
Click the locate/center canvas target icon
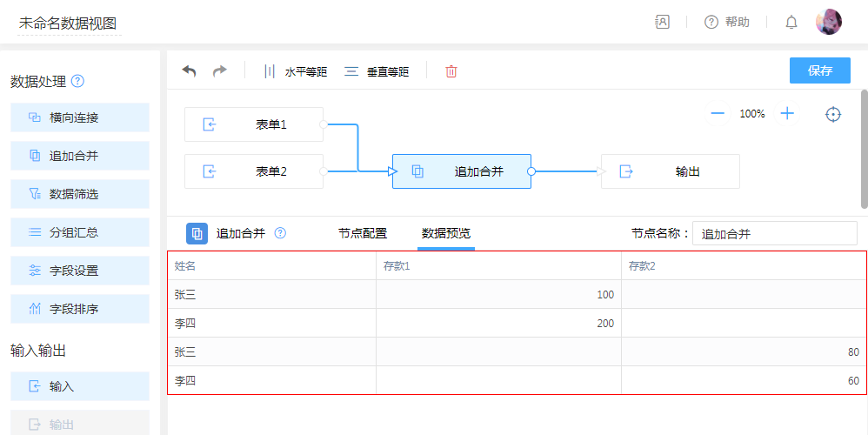click(x=833, y=114)
